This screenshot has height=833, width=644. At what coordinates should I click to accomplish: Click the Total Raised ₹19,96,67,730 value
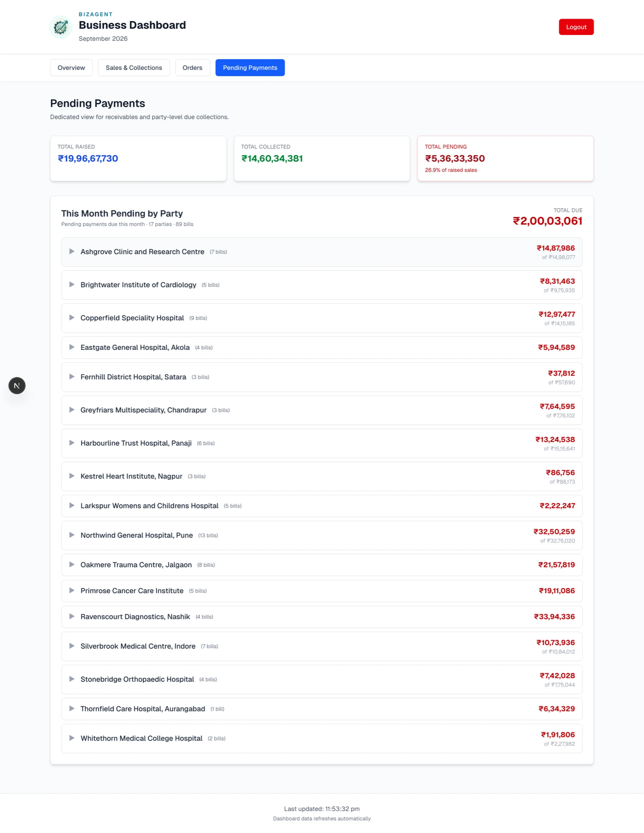click(88, 159)
